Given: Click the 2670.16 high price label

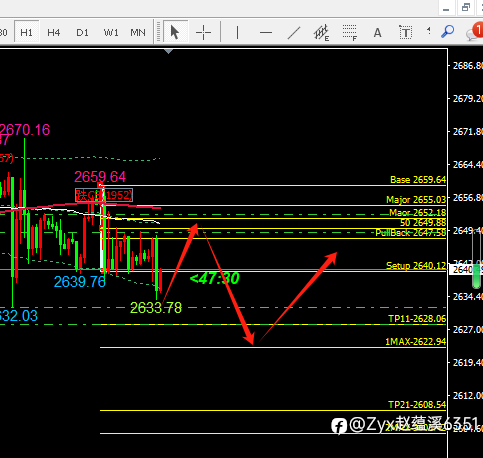Looking at the screenshot, I should [25, 130].
